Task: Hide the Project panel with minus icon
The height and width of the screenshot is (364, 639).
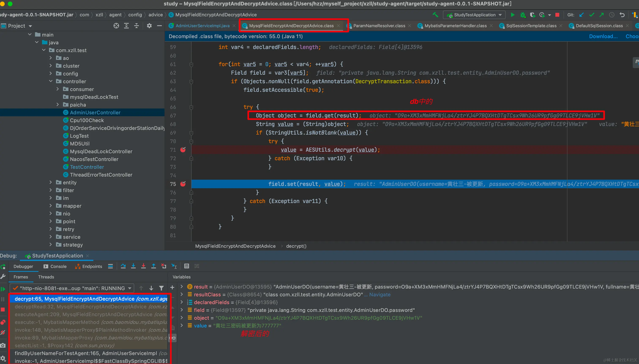Action: pyautogui.click(x=159, y=26)
